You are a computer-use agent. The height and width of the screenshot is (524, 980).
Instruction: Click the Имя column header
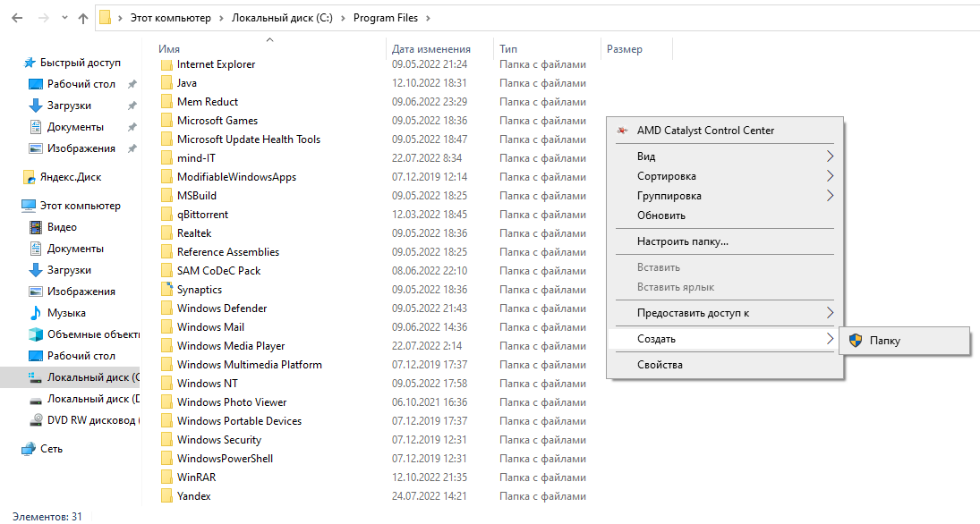tap(170, 49)
